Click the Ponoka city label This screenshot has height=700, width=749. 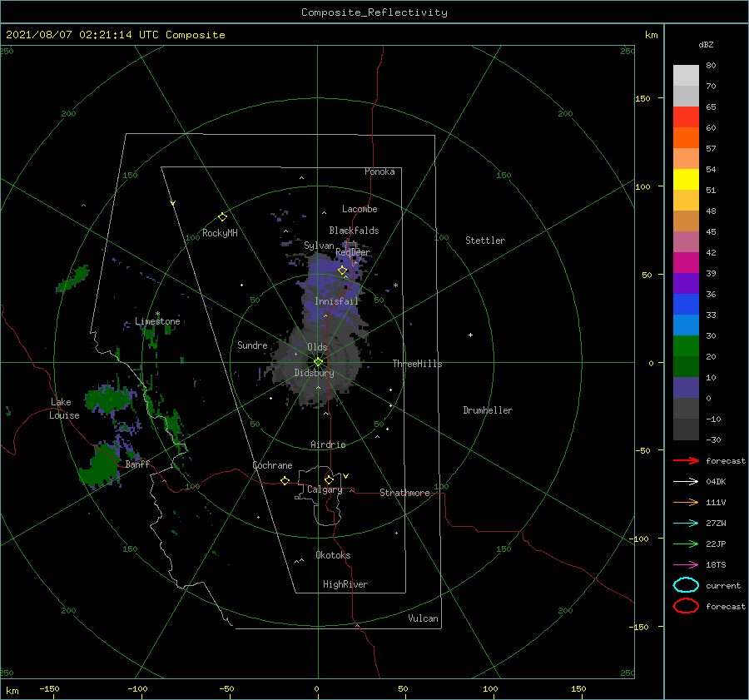[379, 171]
